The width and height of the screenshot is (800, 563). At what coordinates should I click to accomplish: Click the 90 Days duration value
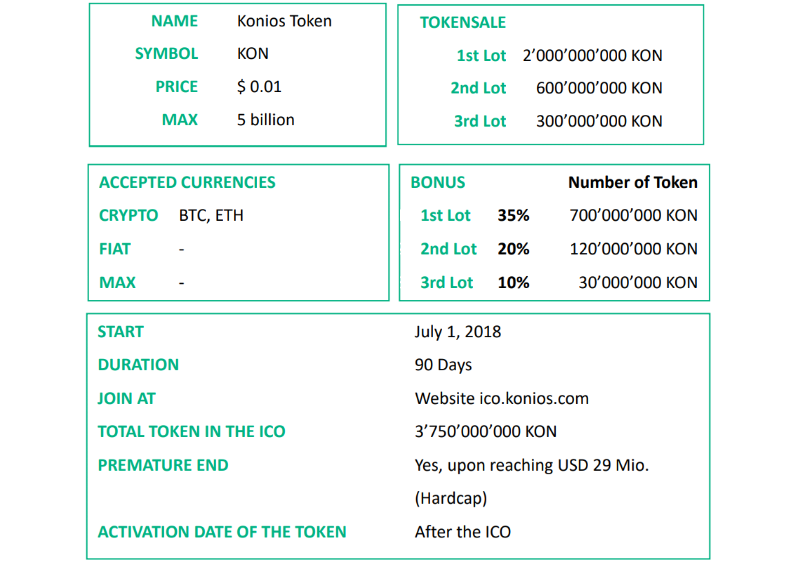[443, 365]
